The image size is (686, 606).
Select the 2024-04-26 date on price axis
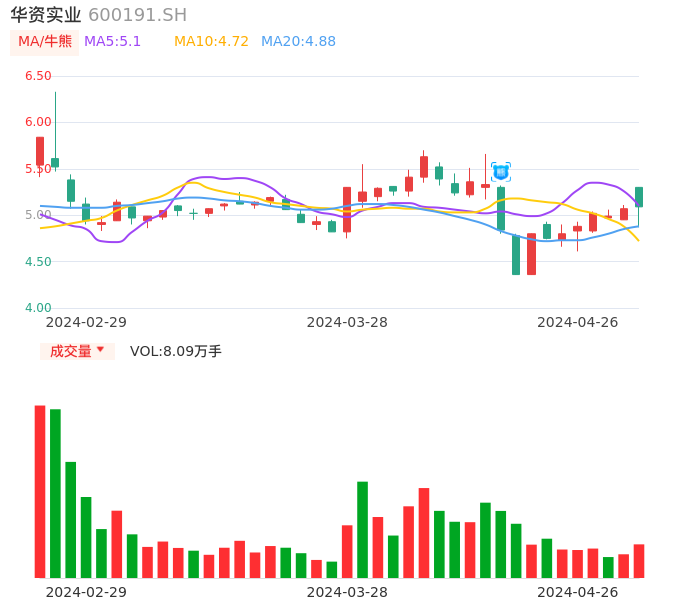tap(577, 322)
